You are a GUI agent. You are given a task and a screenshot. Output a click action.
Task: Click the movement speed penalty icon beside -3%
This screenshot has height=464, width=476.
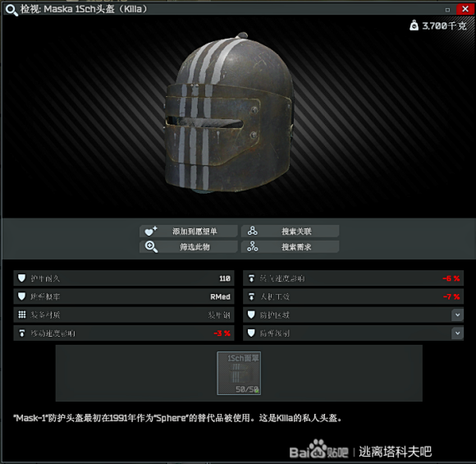22,333
